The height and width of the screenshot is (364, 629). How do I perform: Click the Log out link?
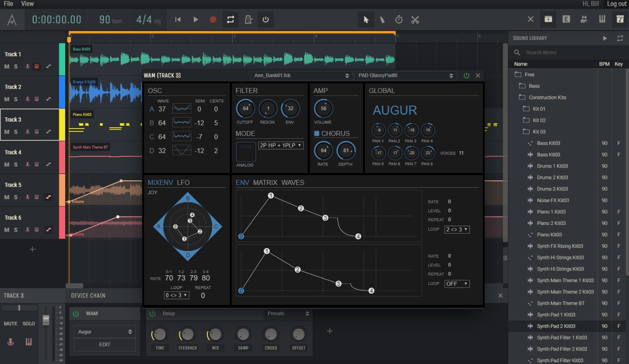tap(616, 4)
